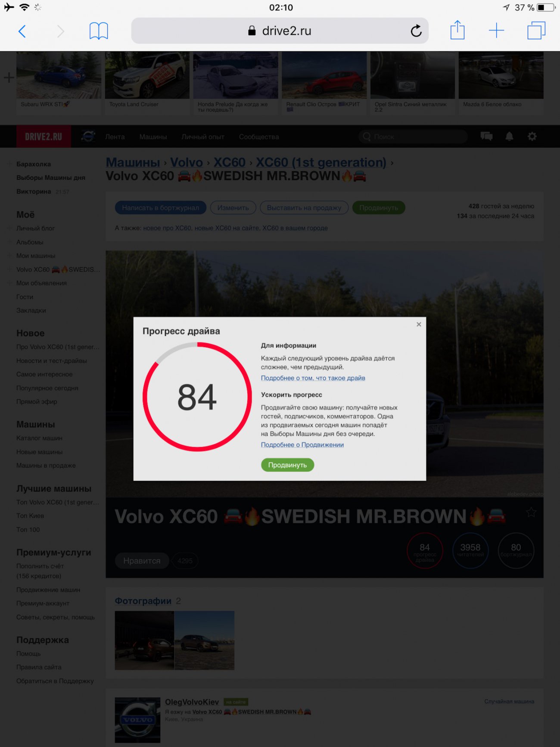Open messages chat icon
Screen dimensions: 560x747
pyautogui.click(x=486, y=136)
